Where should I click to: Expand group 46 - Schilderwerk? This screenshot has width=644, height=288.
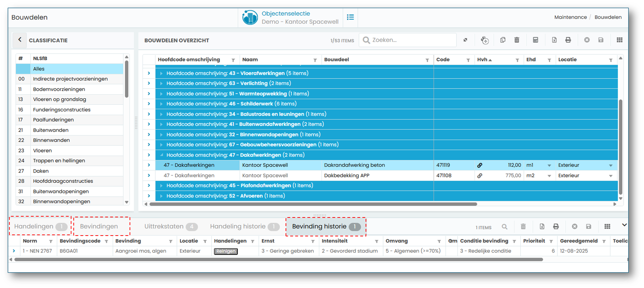(x=161, y=104)
